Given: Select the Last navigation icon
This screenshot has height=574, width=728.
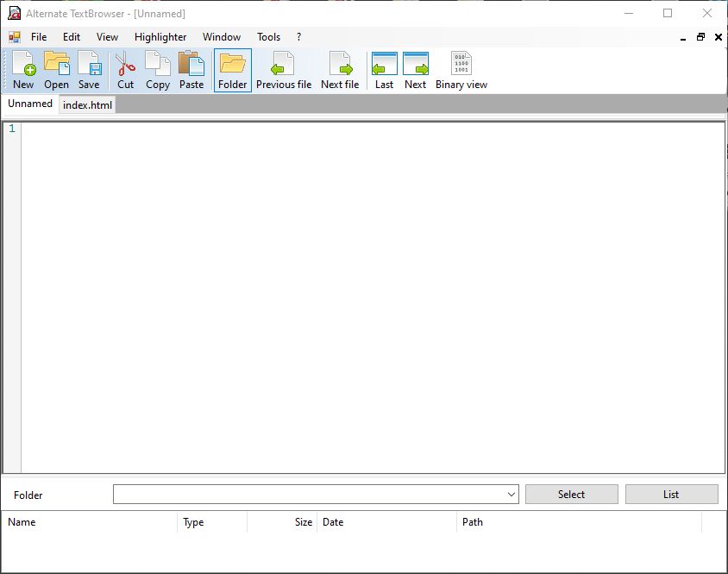Looking at the screenshot, I should [x=383, y=69].
